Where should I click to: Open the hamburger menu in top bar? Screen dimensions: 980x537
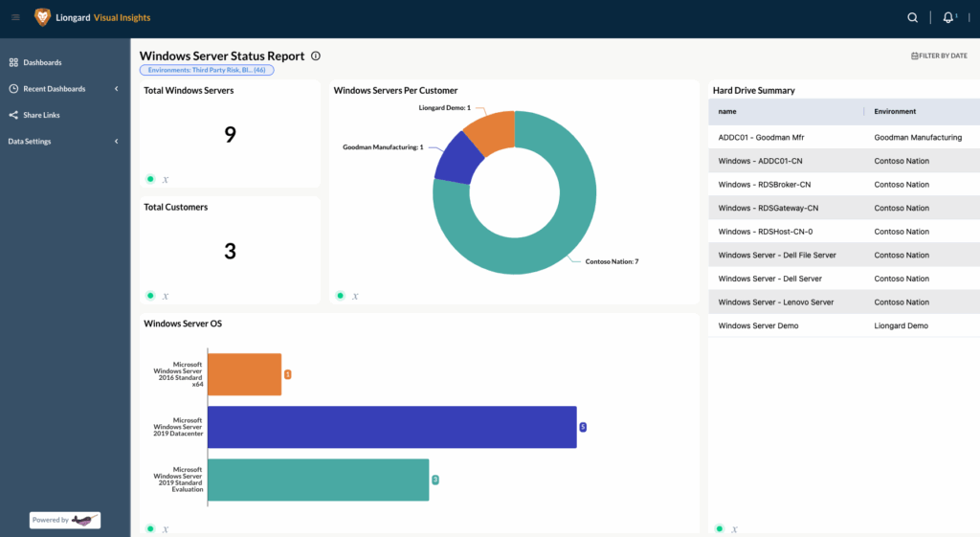tap(15, 17)
